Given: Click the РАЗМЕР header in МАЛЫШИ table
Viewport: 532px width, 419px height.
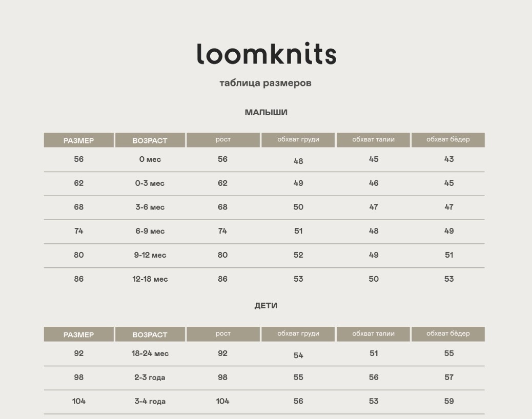Looking at the screenshot, I should click(x=79, y=140).
